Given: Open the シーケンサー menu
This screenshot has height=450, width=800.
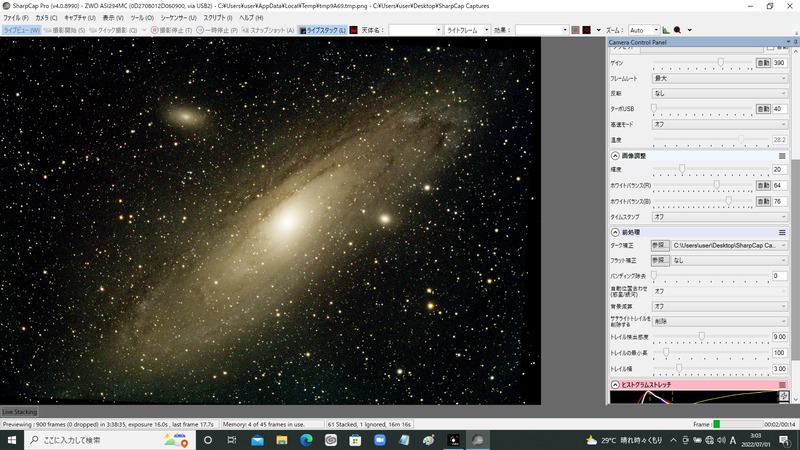Looking at the screenshot, I should point(178,18).
